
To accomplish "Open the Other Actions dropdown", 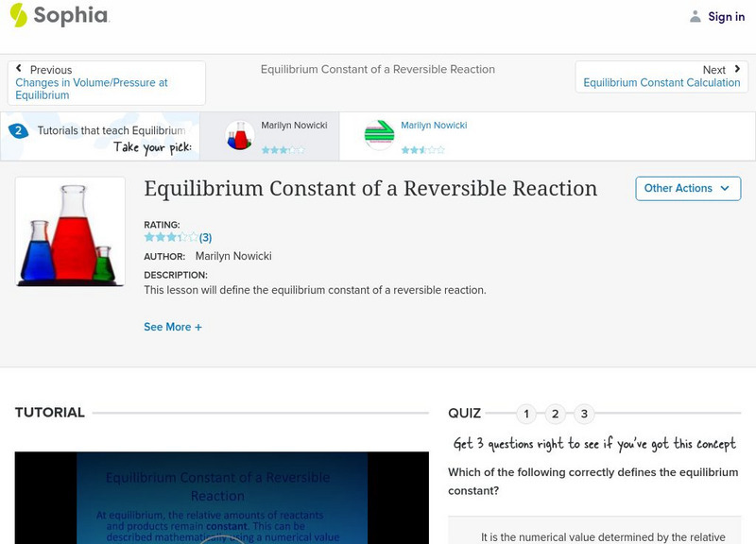I will click(686, 188).
